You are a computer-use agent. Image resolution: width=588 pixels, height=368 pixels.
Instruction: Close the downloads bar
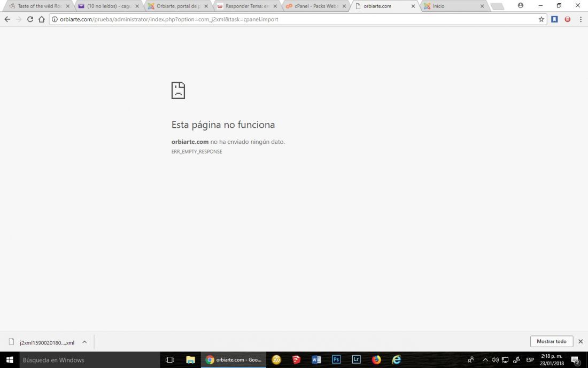(x=581, y=341)
